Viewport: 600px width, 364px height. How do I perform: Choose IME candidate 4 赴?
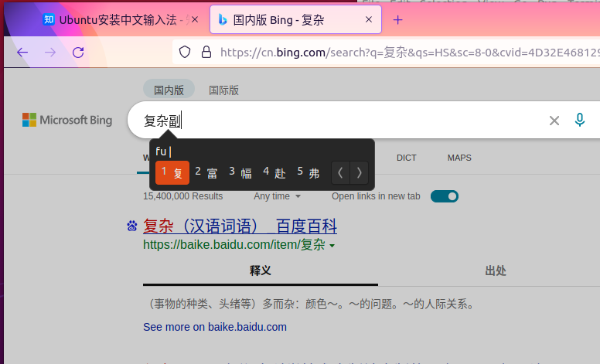[x=274, y=173]
